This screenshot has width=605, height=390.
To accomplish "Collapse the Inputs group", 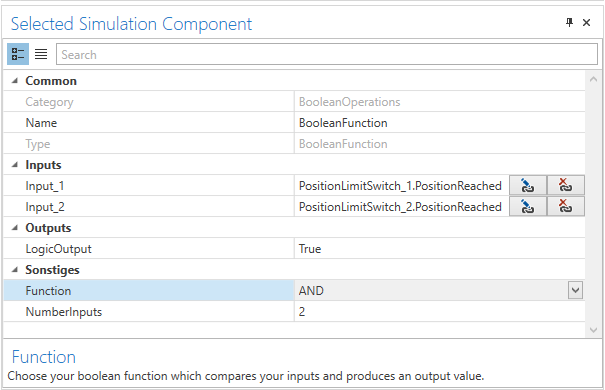I will [15, 165].
